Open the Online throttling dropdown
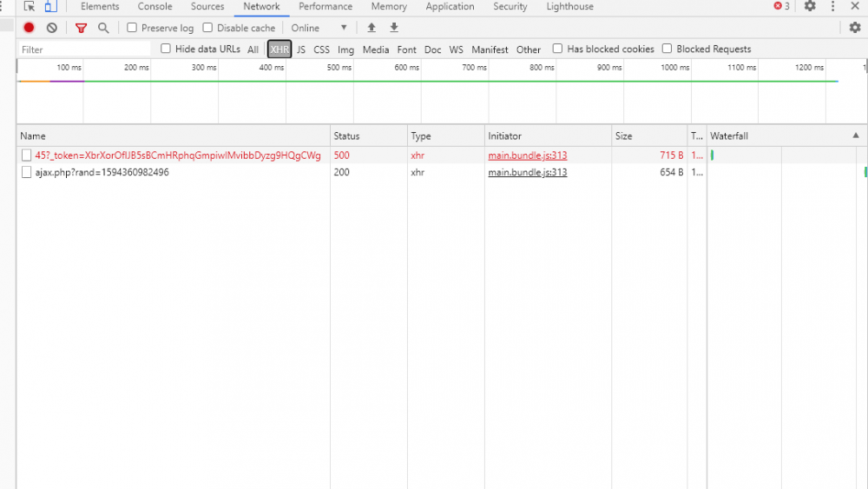This screenshot has width=868, height=489. pyautogui.click(x=319, y=28)
